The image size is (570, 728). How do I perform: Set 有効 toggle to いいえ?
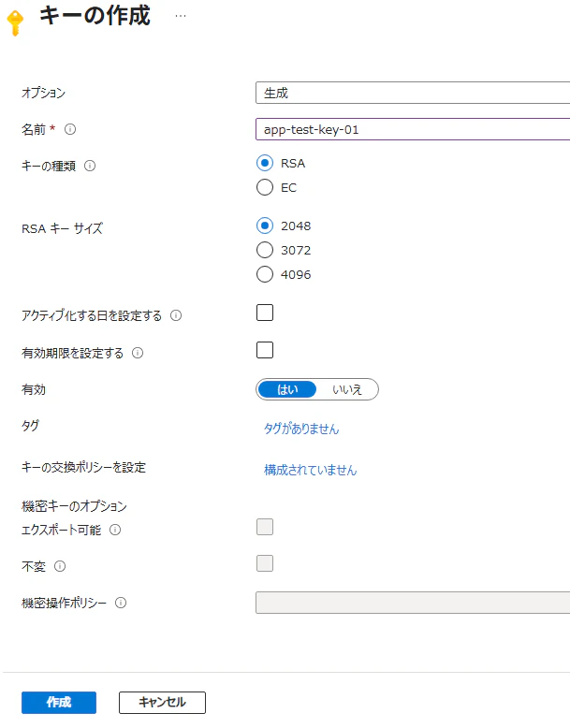(x=347, y=389)
